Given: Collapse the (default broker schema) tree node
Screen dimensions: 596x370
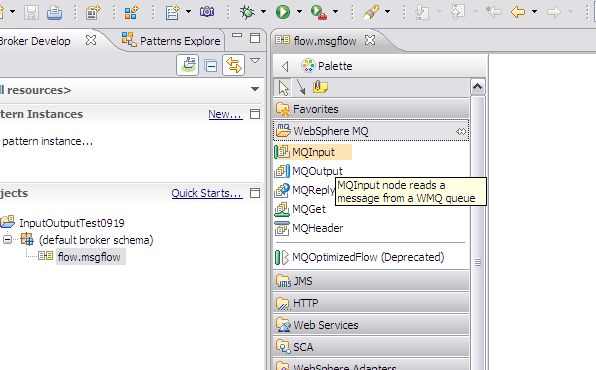Looking at the screenshot, I should point(7,240).
